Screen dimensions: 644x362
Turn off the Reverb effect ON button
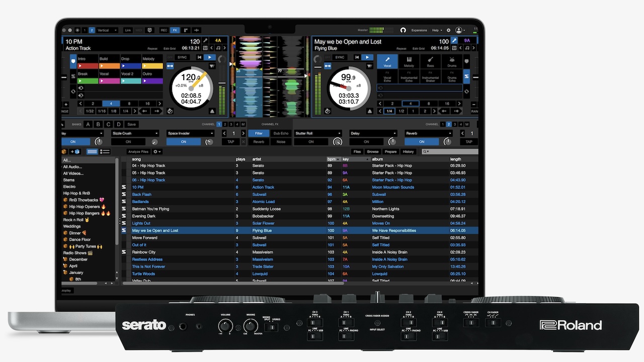(422, 142)
